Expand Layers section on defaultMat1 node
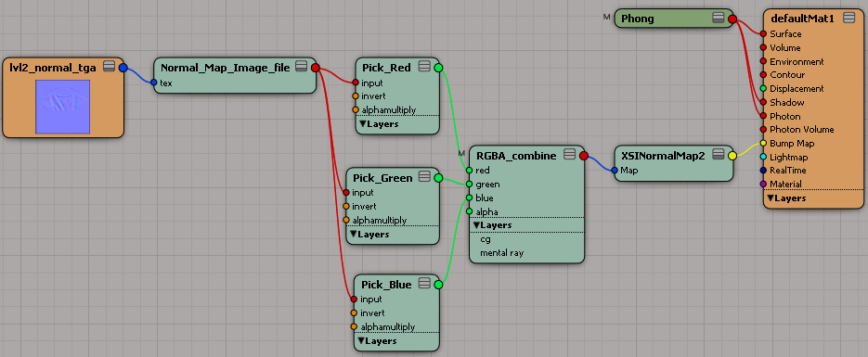 [x=786, y=198]
